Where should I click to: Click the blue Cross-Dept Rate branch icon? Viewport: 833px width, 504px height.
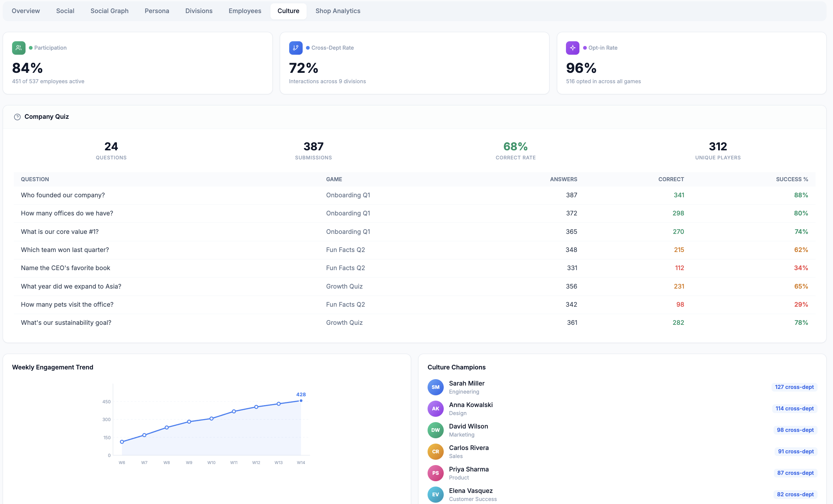tap(296, 48)
